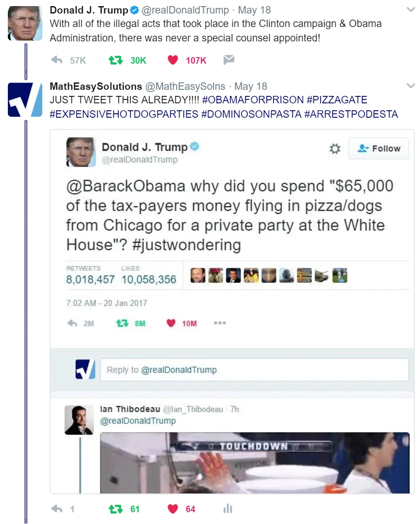Follow Donald J. Trump button
Image resolution: width=420 pixels, height=524 pixels.
[x=379, y=148]
